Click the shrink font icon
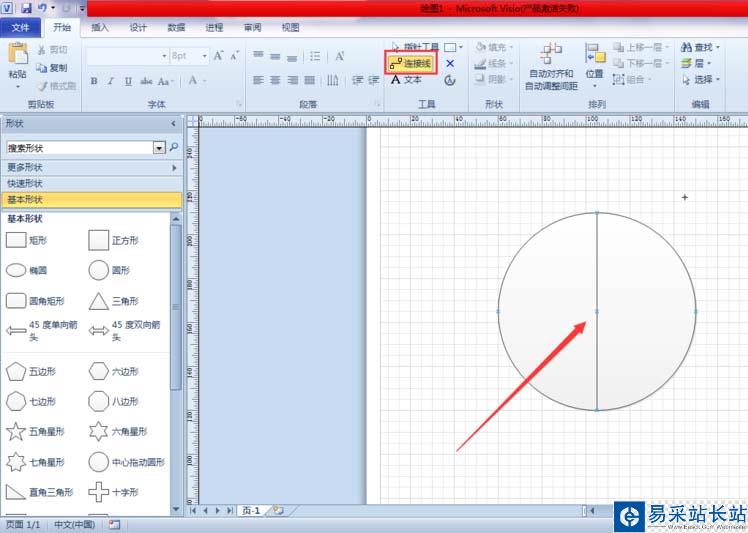 tap(234, 56)
